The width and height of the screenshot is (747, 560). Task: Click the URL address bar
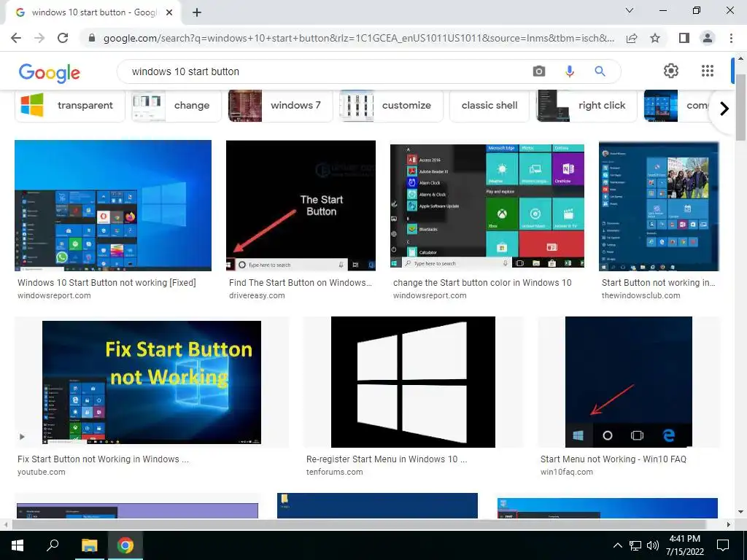coord(359,38)
